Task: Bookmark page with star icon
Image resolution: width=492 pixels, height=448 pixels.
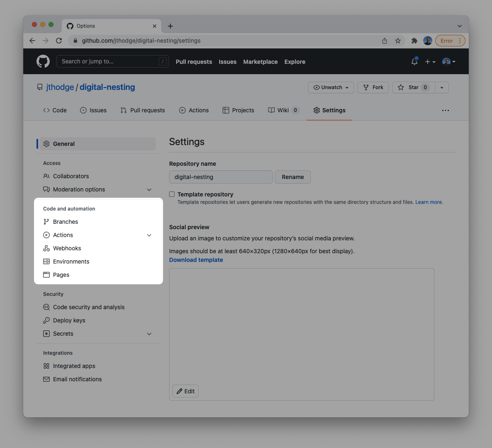Action: (x=398, y=41)
